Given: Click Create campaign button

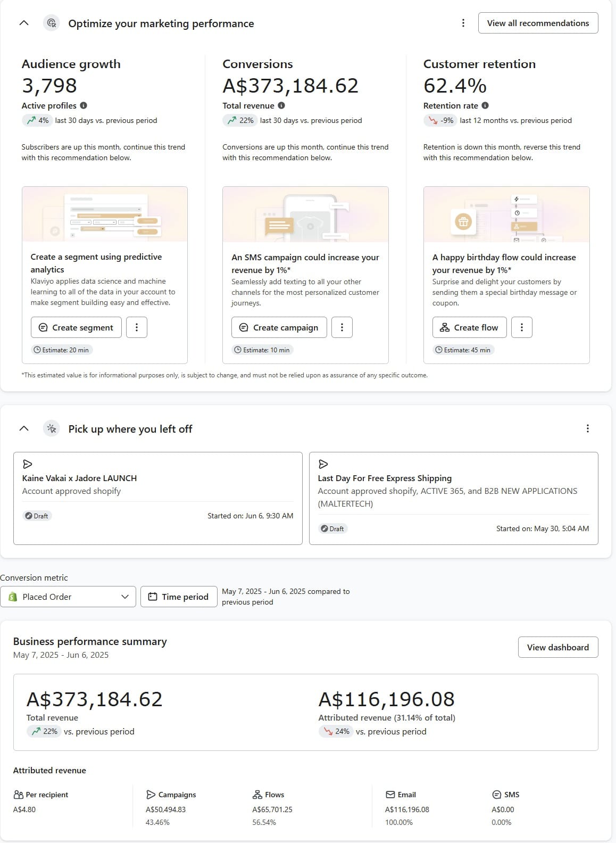Looking at the screenshot, I should click(x=278, y=327).
